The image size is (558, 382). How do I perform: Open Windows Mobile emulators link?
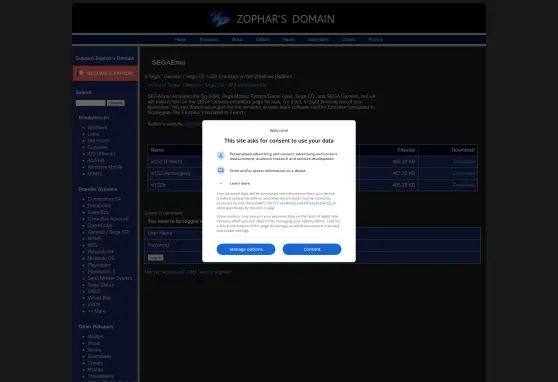pos(105,167)
